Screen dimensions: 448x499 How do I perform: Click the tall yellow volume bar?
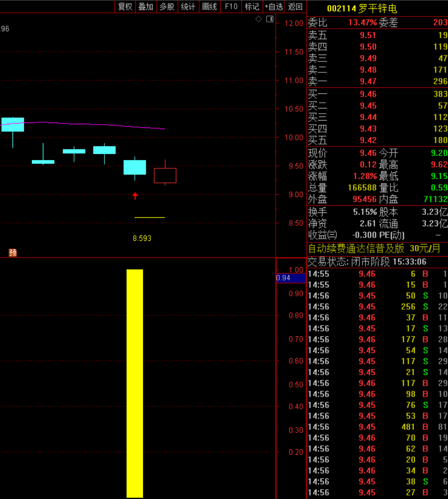point(135,383)
